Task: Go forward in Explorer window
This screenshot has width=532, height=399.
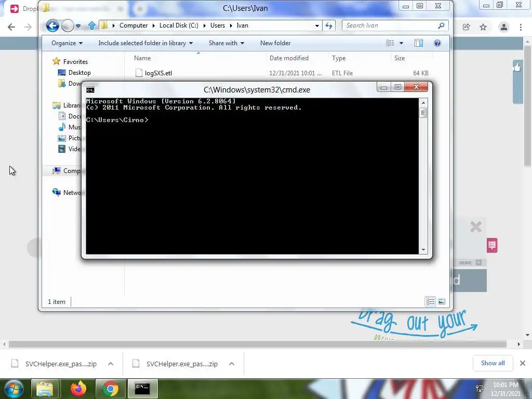Action: (68, 25)
